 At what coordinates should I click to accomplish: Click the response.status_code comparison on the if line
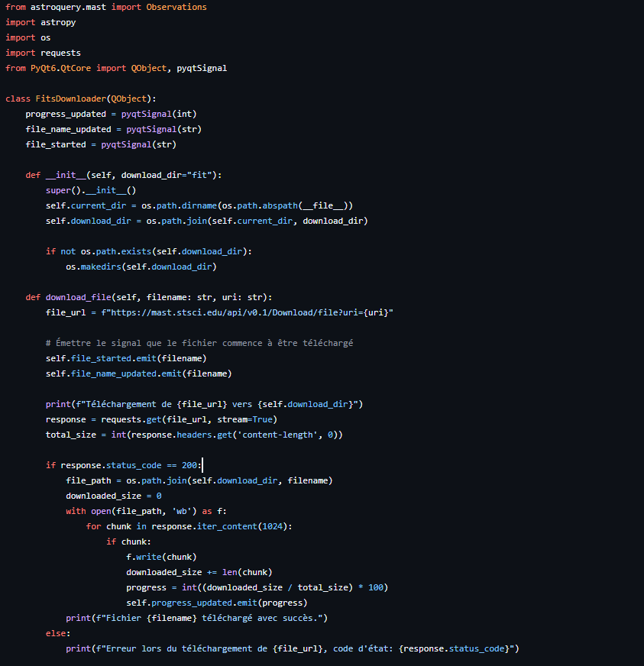[118, 464]
